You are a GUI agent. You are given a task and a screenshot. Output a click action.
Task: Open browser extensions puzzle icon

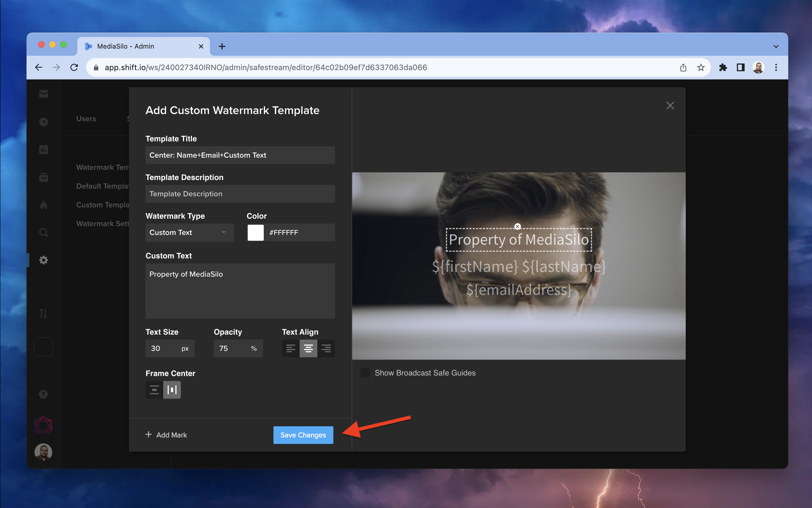point(723,68)
